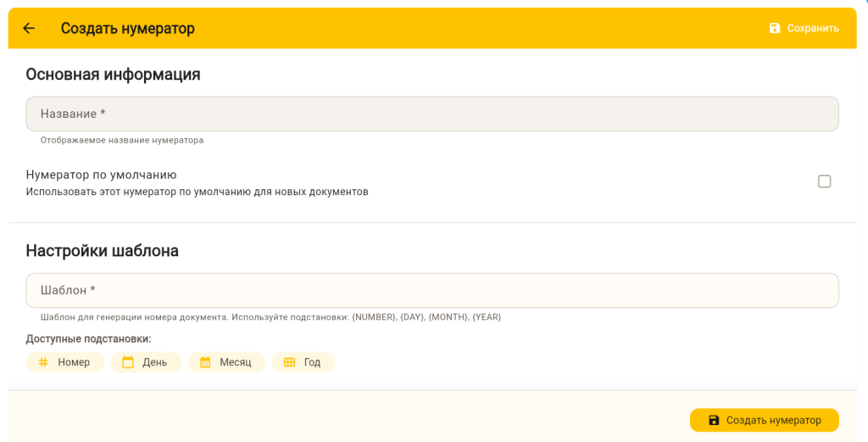Viewport: 868px width, 442px height.
Task: Click the grid icon on Год chip
Action: tap(289, 362)
